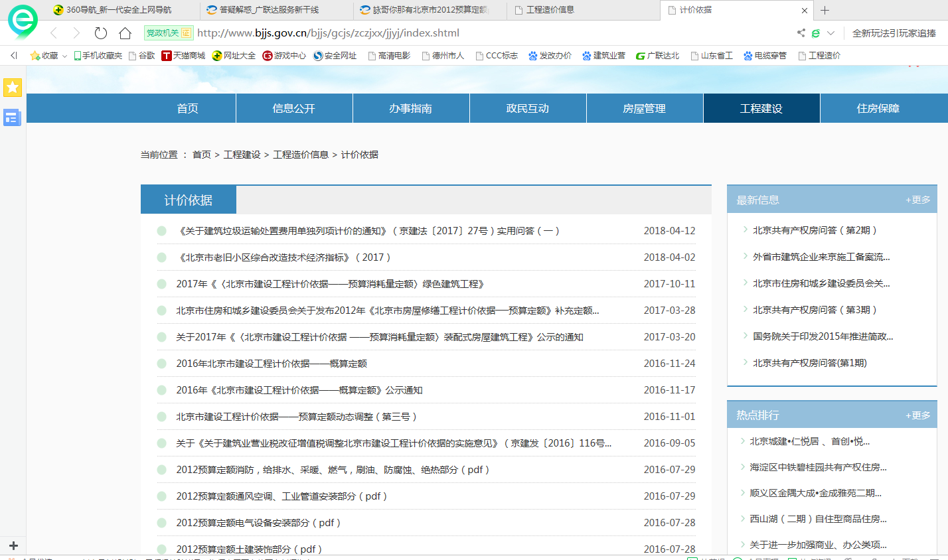The width and height of the screenshot is (948, 560).
Task: Click the 党政机关 site badge
Action: coord(168,33)
